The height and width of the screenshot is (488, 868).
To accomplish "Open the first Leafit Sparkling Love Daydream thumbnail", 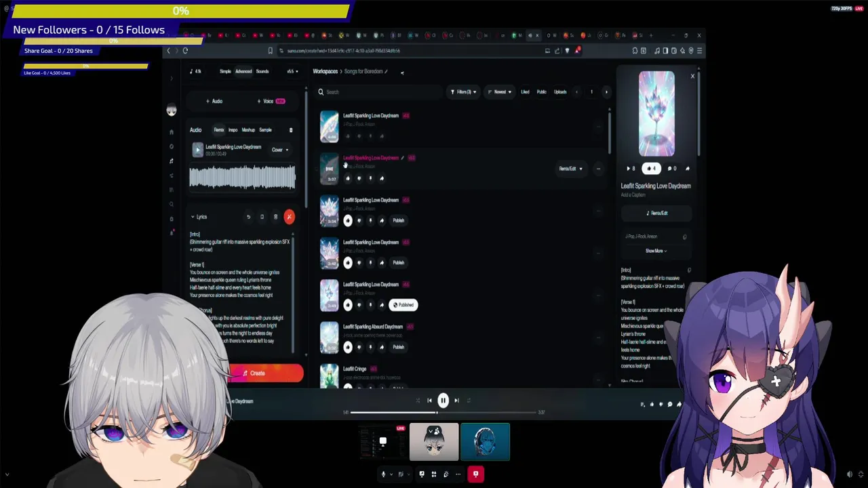I will (329, 127).
